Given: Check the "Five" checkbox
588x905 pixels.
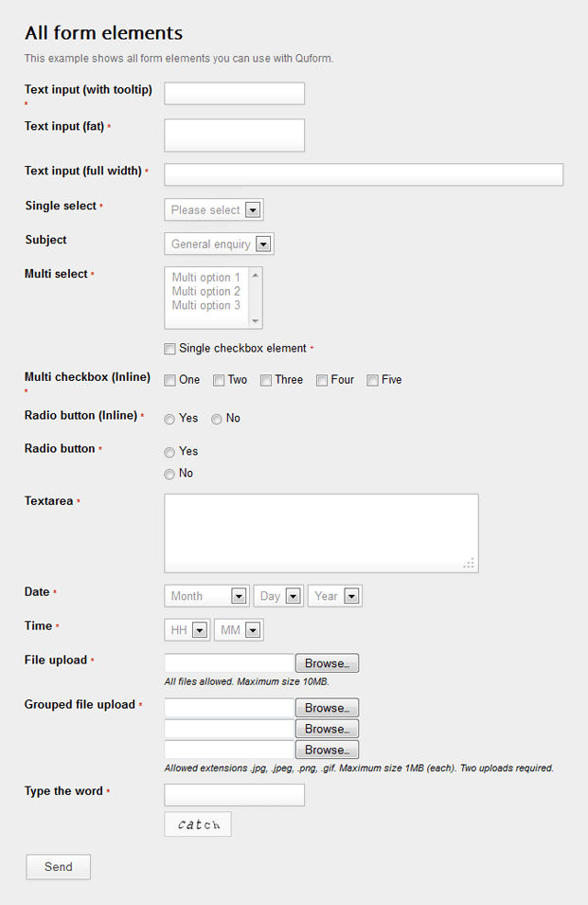Looking at the screenshot, I should [372, 379].
